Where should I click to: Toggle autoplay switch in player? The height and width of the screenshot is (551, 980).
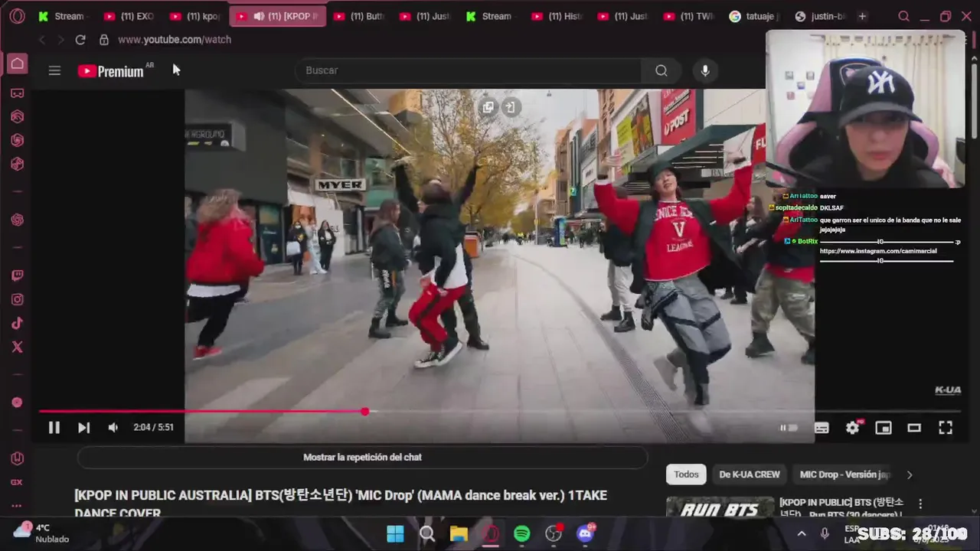[789, 428]
